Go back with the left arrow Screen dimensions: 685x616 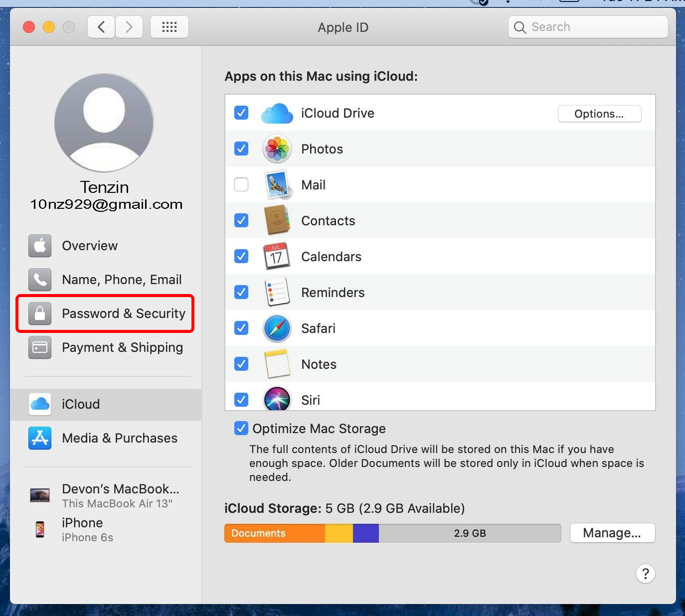101,27
